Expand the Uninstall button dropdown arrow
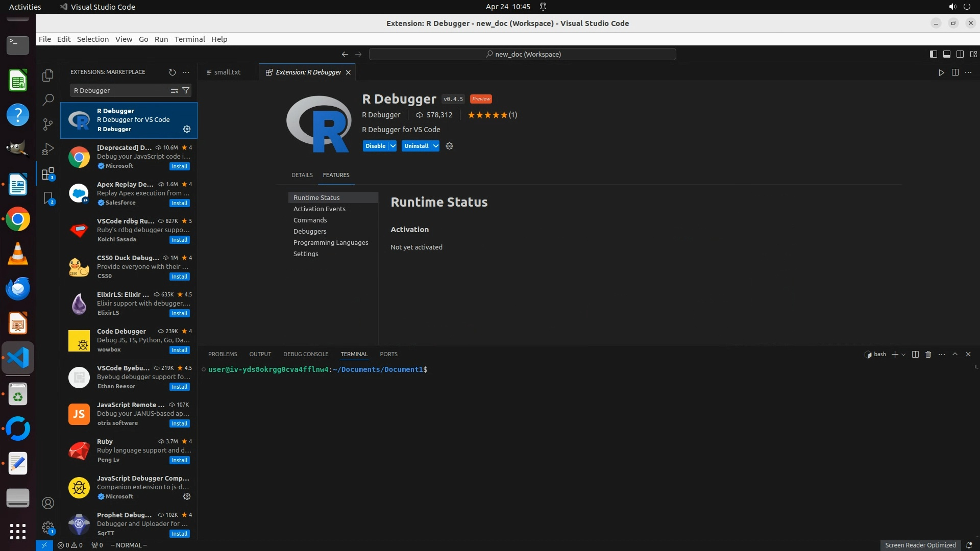This screenshot has width=980, height=551. click(x=435, y=146)
